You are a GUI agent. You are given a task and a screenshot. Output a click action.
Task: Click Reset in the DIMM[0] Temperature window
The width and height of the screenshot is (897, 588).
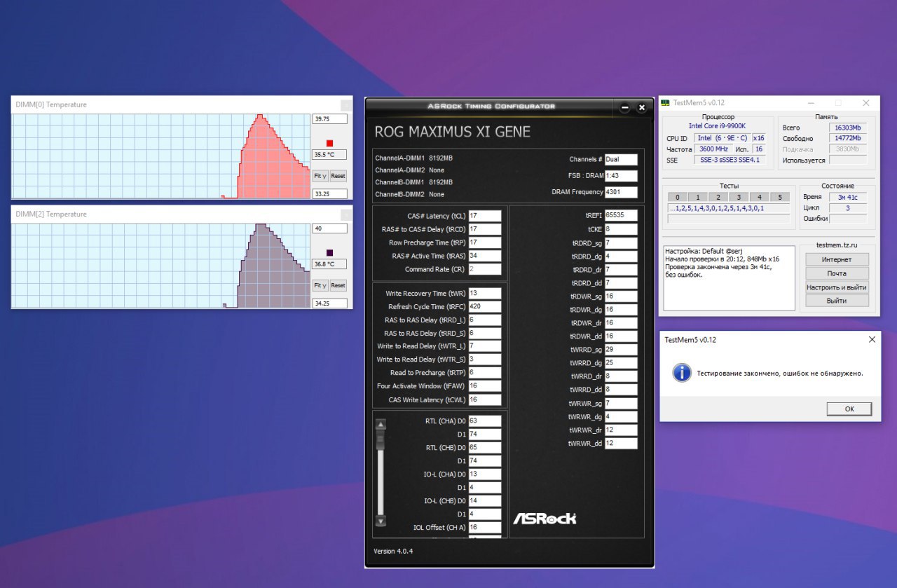click(338, 176)
